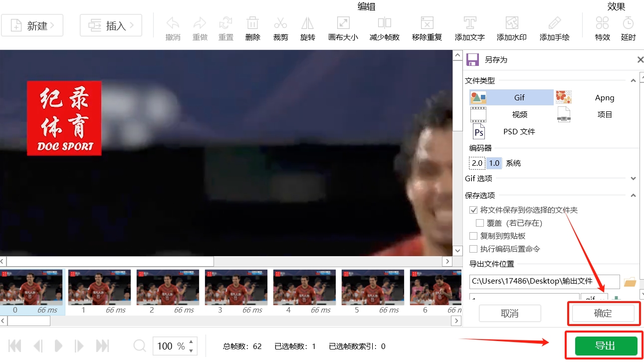Select frame 4 thumbnail
Screen dimensions: 644x364
pyautogui.click(x=304, y=292)
